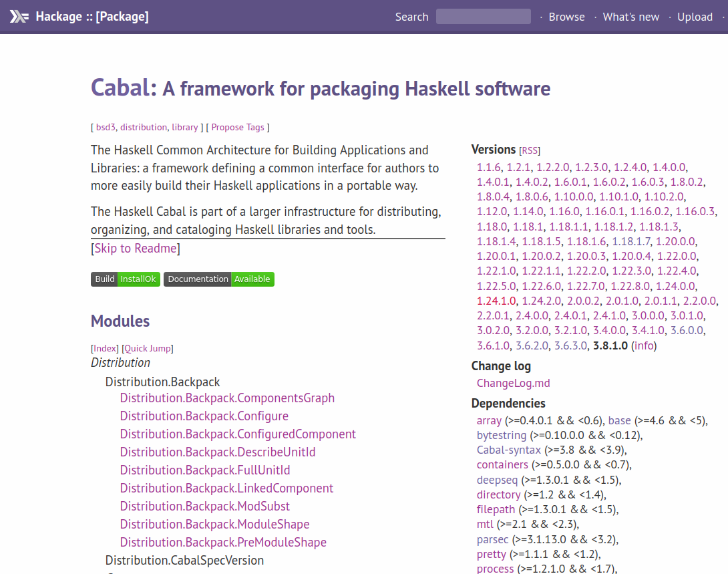
Task: Open the Quick Jump link
Action: (x=148, y=348)
